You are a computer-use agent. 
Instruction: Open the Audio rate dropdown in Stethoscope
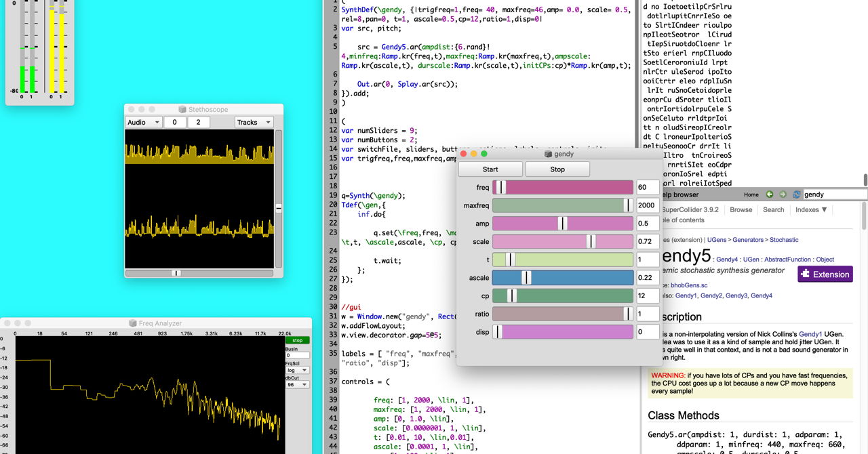click(143, 122)
